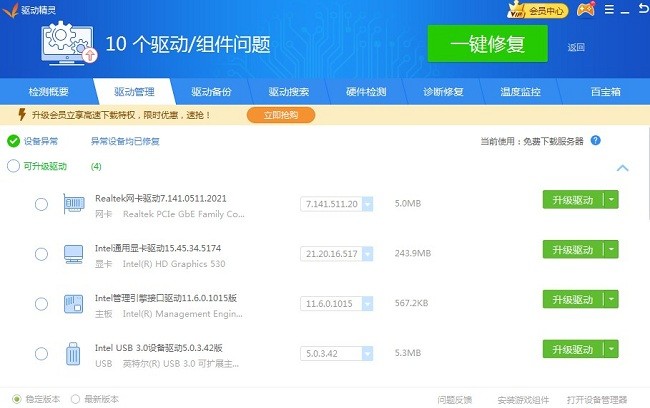Select the Realtek网卡驱动 radio button

click(41, 204)
